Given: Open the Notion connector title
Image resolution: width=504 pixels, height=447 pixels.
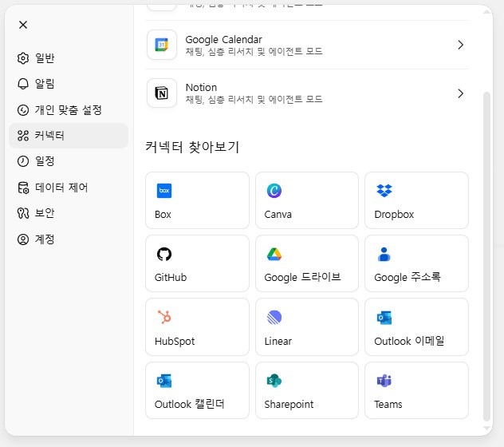Looking at the screenshot, I should (201, 87).
